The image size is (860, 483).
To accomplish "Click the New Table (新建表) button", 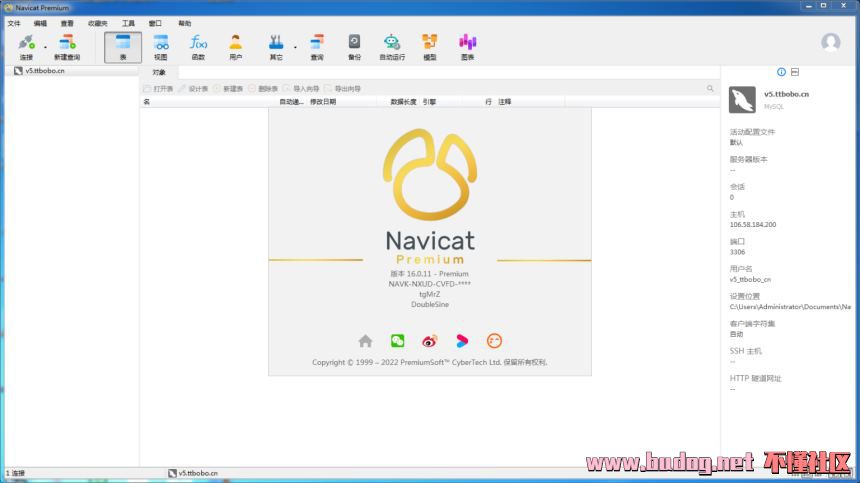I will (x=228, y=88).
